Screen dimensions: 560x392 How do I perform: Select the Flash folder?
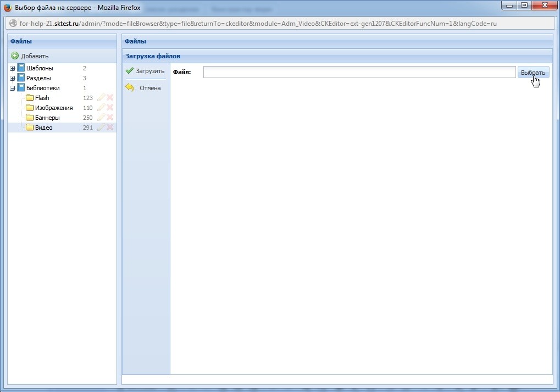pyautogui.click(x=42, y=98)
